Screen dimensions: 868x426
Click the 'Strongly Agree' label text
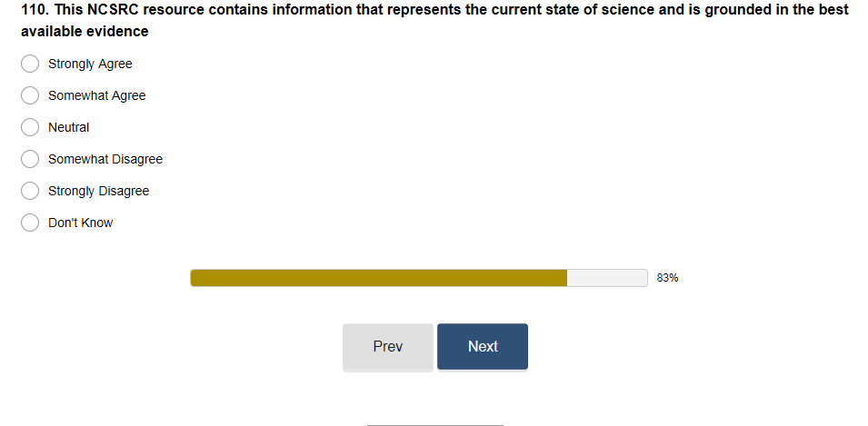pos(90,64)
